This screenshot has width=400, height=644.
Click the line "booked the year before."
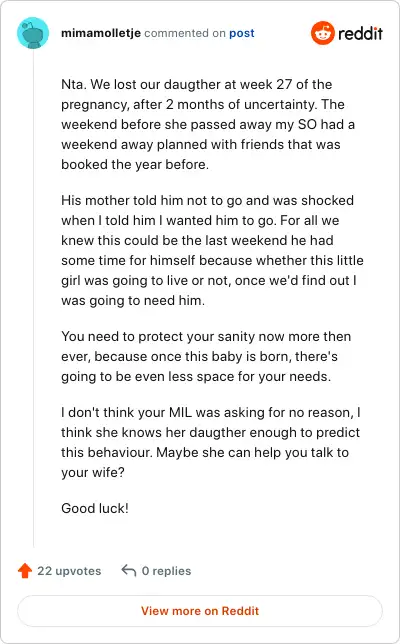coord(135,164)
